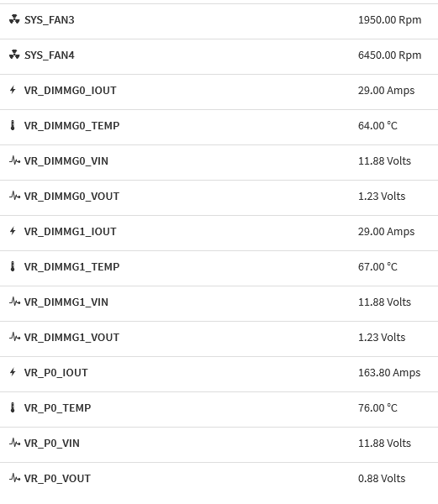This screenshot has height=504, width=438.
Task: Click the fan icon beside SYS_FAN3
Action: click(x=14, y=19)
